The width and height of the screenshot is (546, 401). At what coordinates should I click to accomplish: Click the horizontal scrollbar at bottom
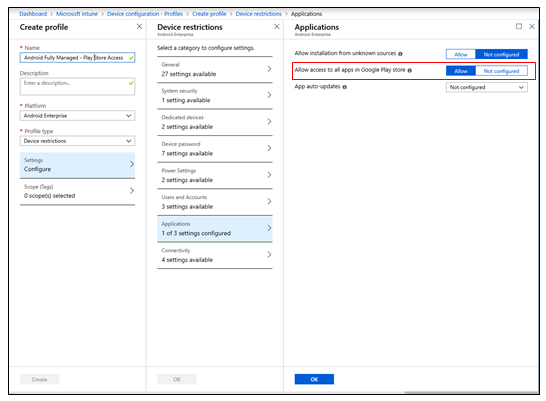coord(472,393)
